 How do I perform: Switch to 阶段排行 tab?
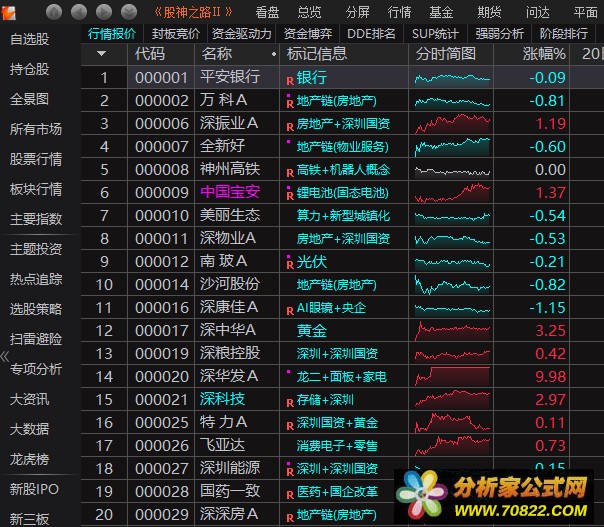(564, 34)
